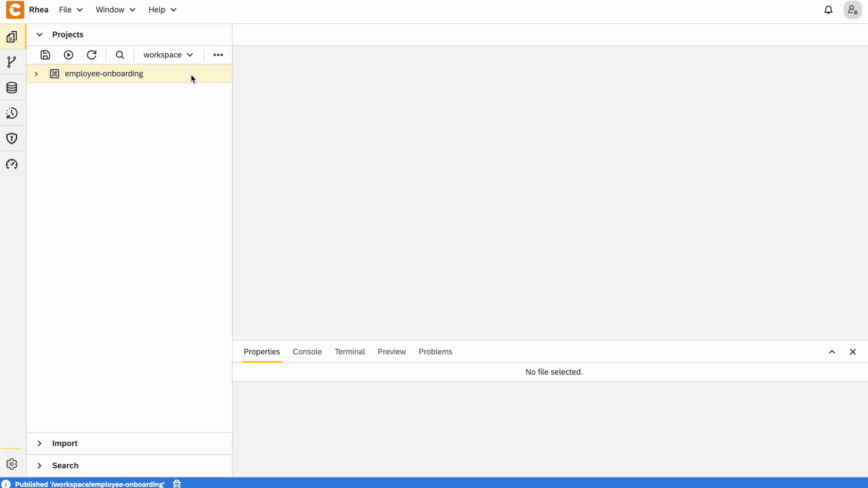Refresh the projects list
The image size is (868, 488).
click(91, 55)
